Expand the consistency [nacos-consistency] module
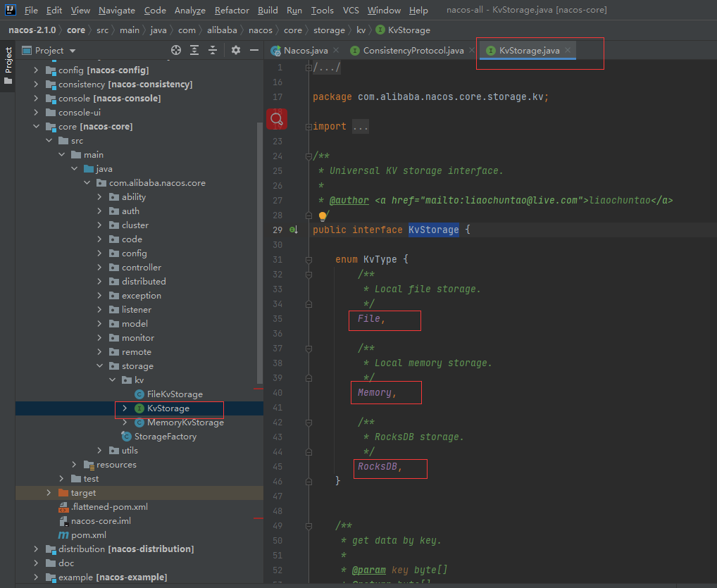Image resolution: width=717 pixels, height=588 pixels. click(36, 84)
